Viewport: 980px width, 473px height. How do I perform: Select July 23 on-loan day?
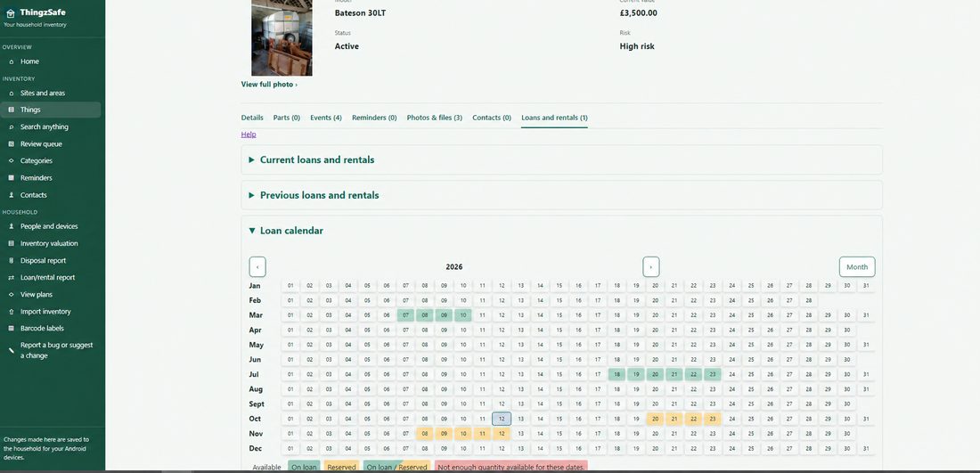[713, 374]
